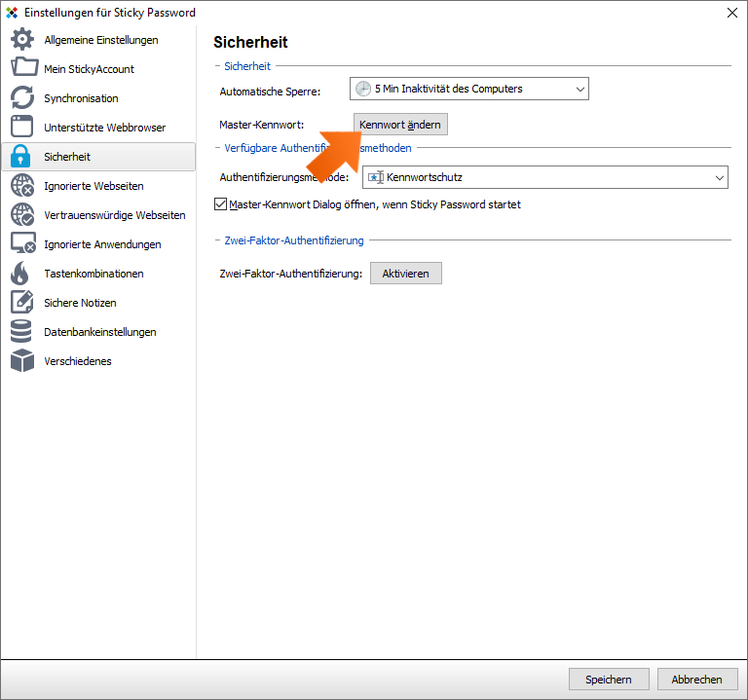
Task: Click the Master-Kennwort label
Action: tap(261, 125)
